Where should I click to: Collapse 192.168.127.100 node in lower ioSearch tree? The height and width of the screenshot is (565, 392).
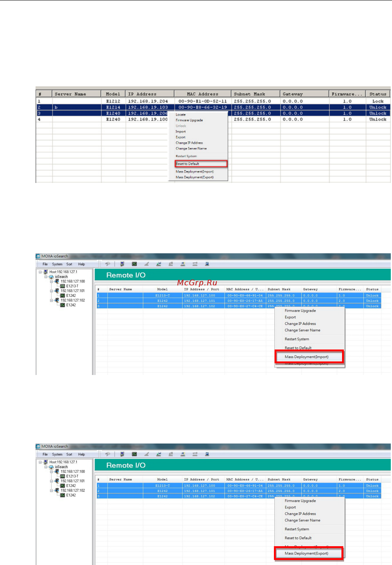coord(51,471)
